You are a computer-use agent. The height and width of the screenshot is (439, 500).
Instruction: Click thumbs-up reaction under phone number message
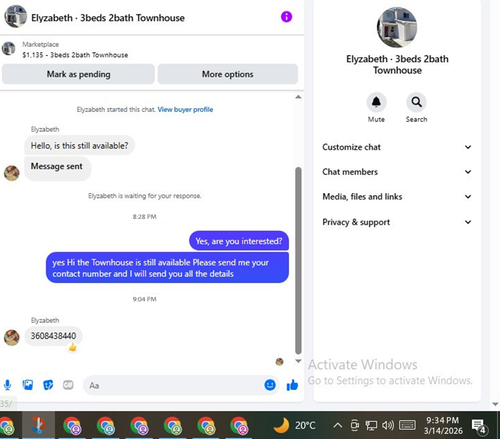73,348
